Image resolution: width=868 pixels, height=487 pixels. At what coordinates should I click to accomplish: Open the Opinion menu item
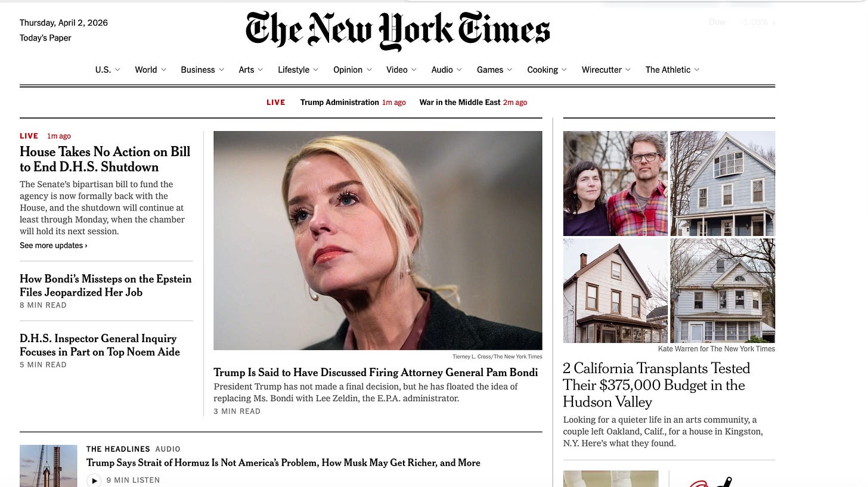348,70
